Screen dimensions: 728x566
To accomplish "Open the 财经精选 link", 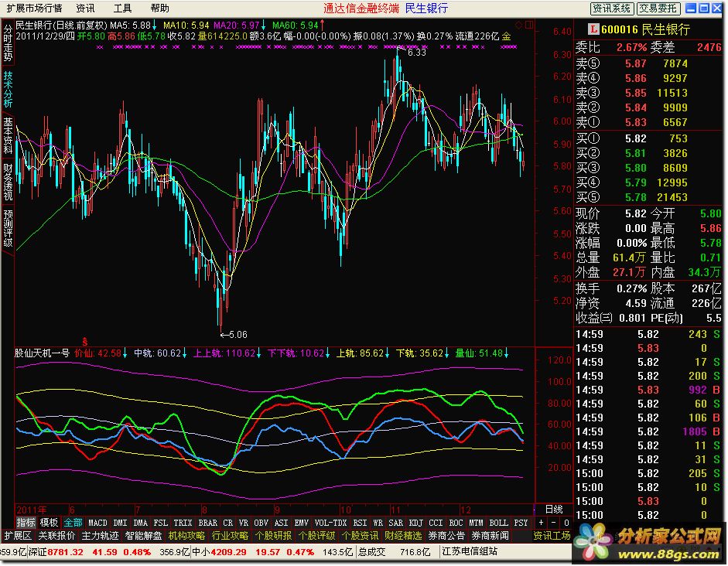I will (x=403, y=536).
